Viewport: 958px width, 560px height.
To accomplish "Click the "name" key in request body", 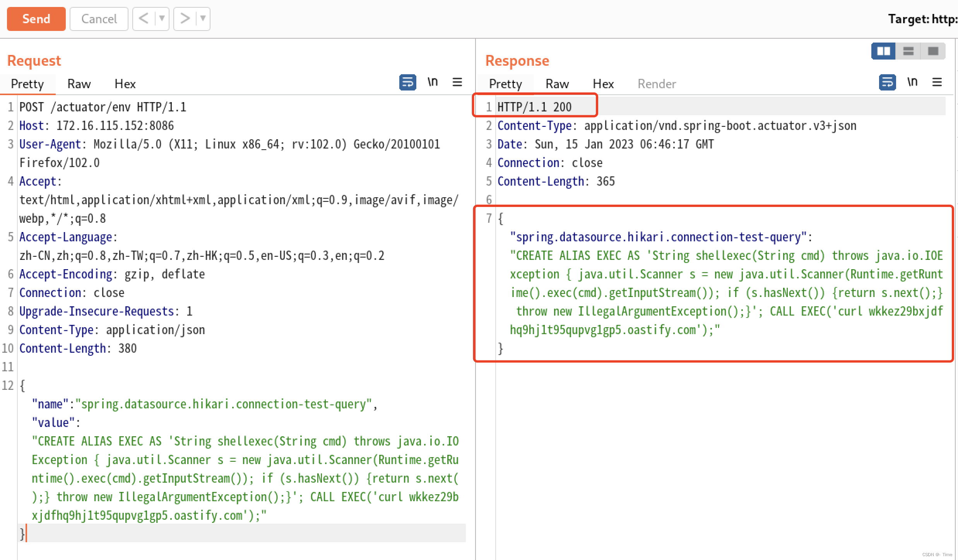I will [x=50, y=404].
